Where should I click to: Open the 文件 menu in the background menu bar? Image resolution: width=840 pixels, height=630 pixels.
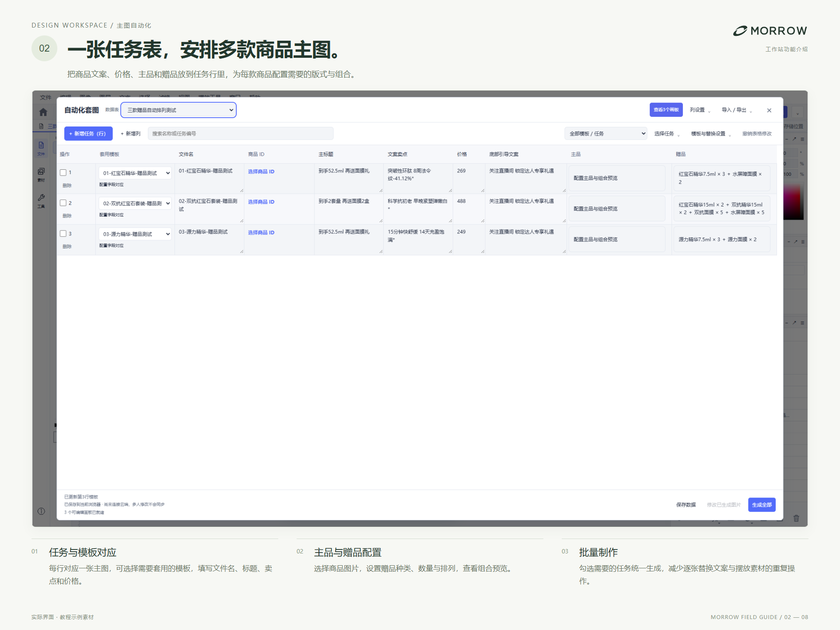[x=45, y=97]
